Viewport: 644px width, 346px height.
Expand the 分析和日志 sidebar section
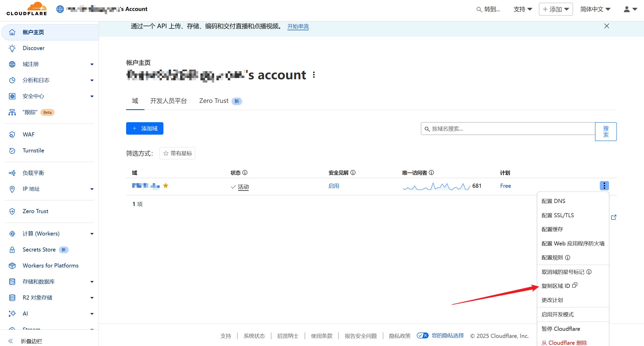click(x=92, y=81)
